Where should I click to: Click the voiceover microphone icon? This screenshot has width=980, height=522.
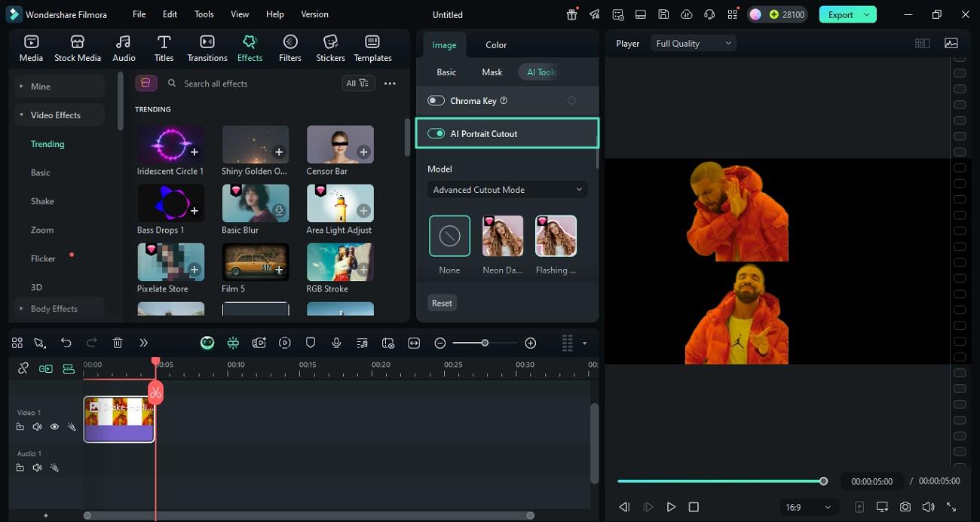tap(336, 343)
